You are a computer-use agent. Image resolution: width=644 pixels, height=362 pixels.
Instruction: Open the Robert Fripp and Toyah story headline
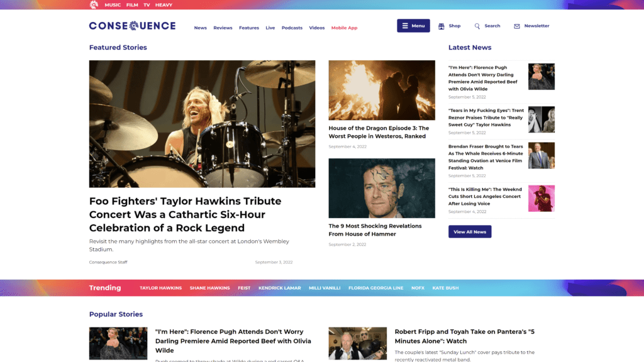465,336
